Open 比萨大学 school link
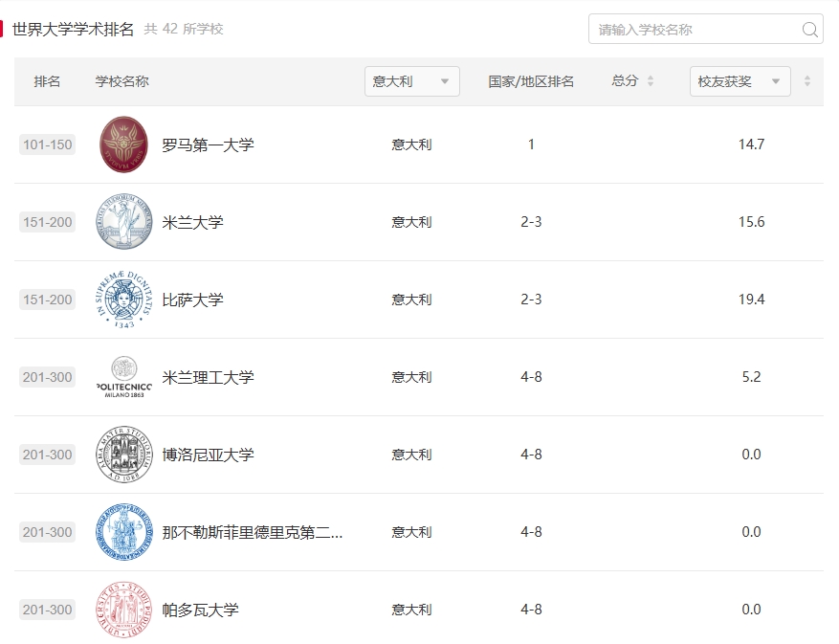The image size is (839, 644). coord(192,300)
